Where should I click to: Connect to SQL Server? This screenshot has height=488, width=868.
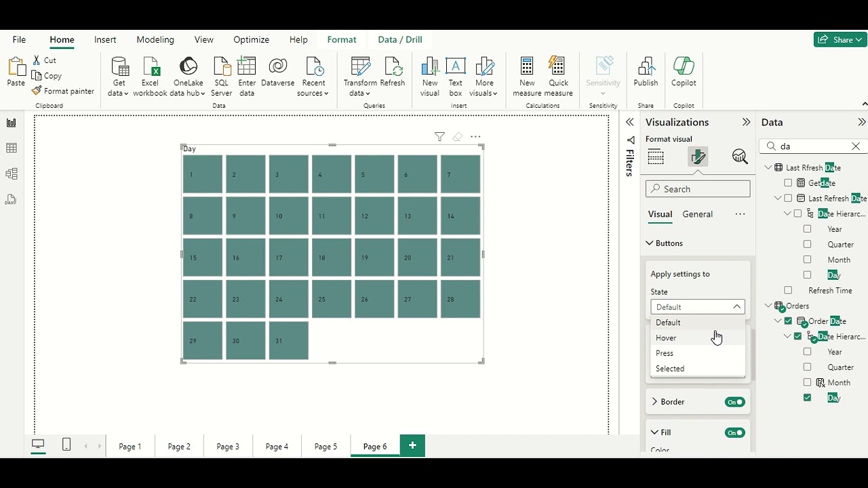221,77
